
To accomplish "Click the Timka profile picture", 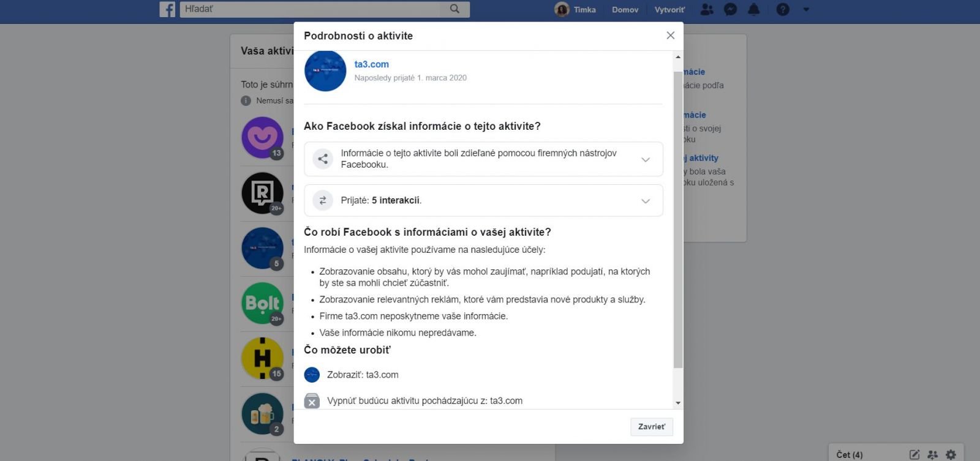I will coord(562,9).
